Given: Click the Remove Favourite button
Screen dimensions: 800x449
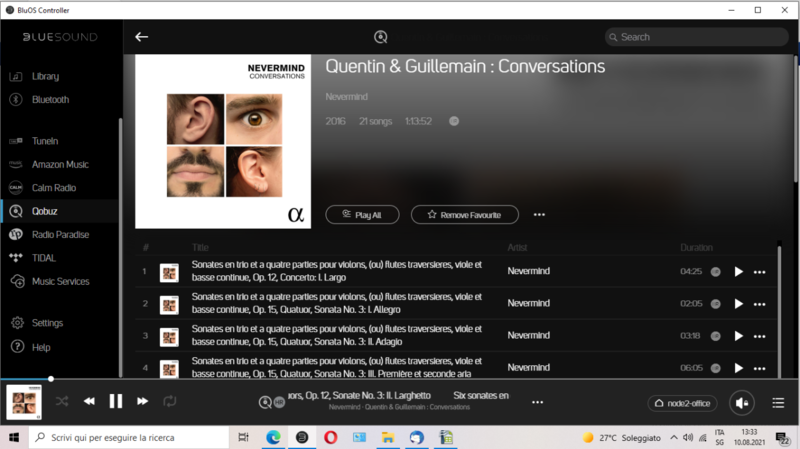Looking at the screenshot, I should pos(465,215).
